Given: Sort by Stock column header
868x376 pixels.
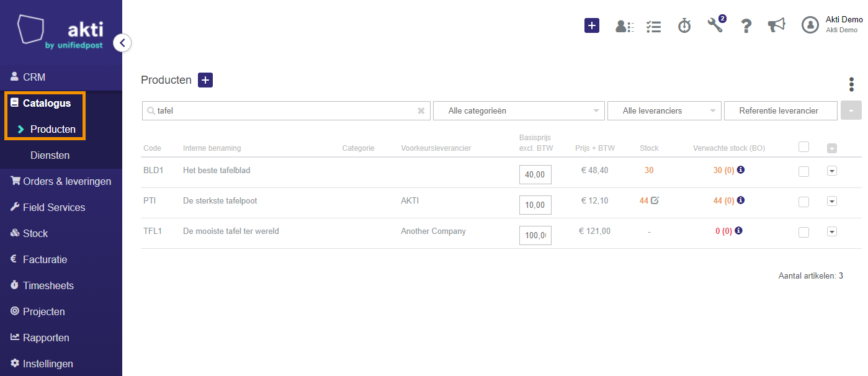Looking at the screenshot, I should 649,148.
